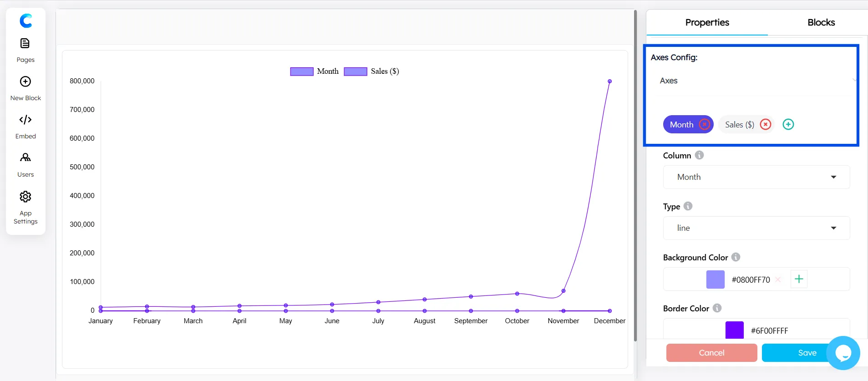Open the Embed code icon
This screenshot has height=381, width=868.
(25, 120)
